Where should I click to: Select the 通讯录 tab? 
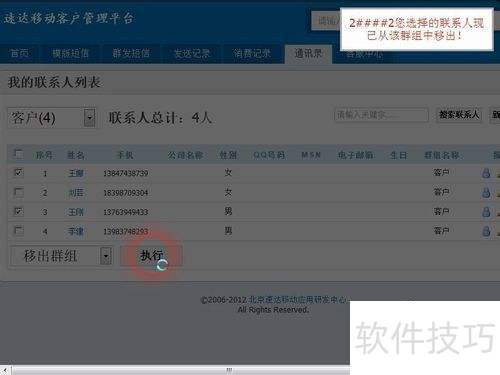308,53
